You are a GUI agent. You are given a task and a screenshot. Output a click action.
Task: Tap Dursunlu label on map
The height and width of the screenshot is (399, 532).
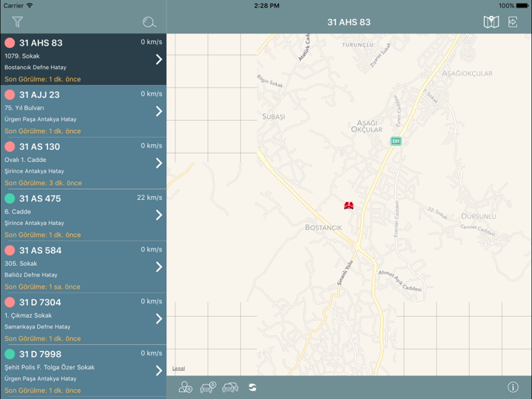pyautogui.click(x=478, y=217)
